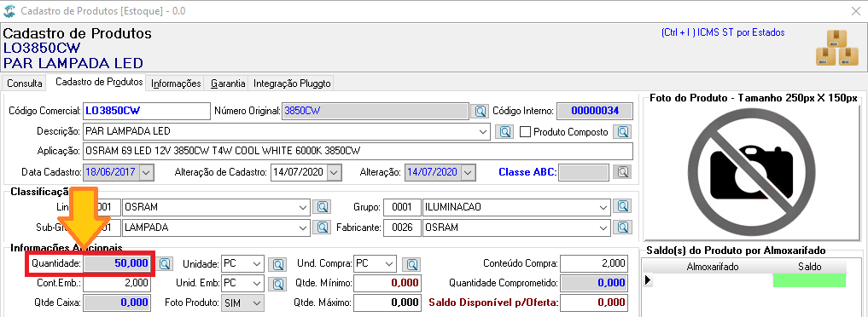This screenshot has height=317, width=868.
Task: Open the lookup icon for Linha OSRAM
Action: tap(321, 207)
